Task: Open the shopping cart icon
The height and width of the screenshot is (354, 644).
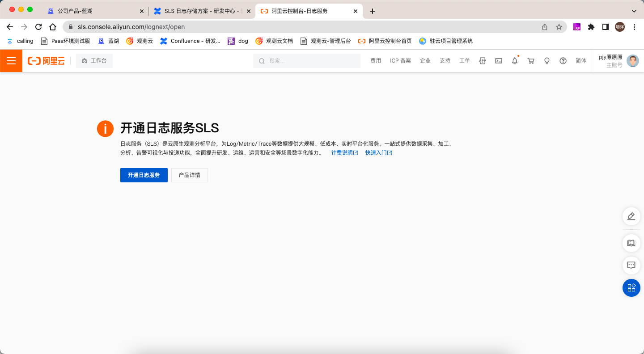Action: 531,61
